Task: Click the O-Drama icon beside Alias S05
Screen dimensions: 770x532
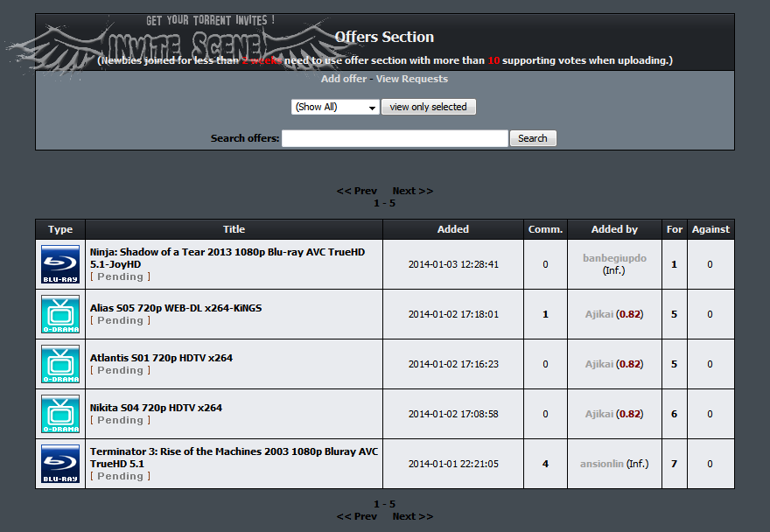Action: (x=60, y=314)
